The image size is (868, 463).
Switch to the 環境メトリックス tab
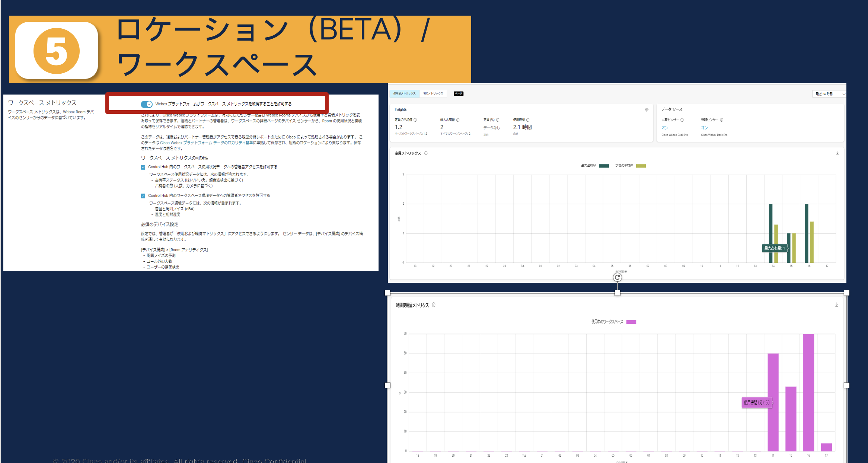(x=433, y=93)
